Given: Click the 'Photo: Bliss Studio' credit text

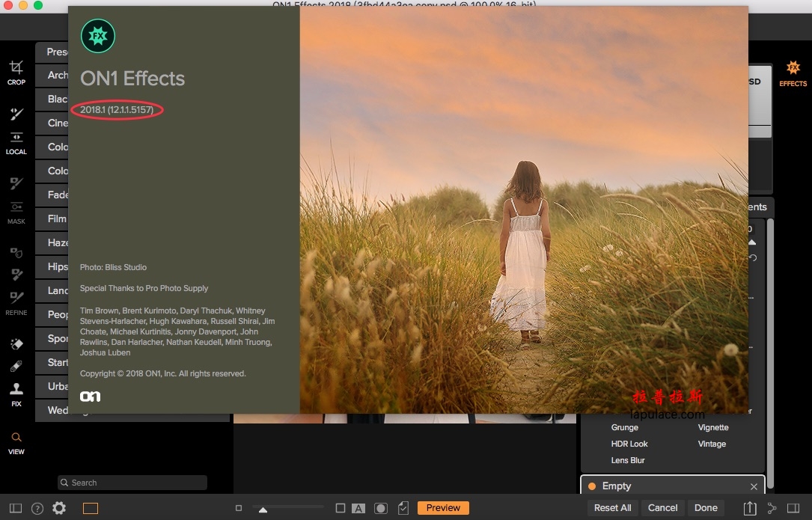Looking at the screenshot, I should [x=113, y=267].
